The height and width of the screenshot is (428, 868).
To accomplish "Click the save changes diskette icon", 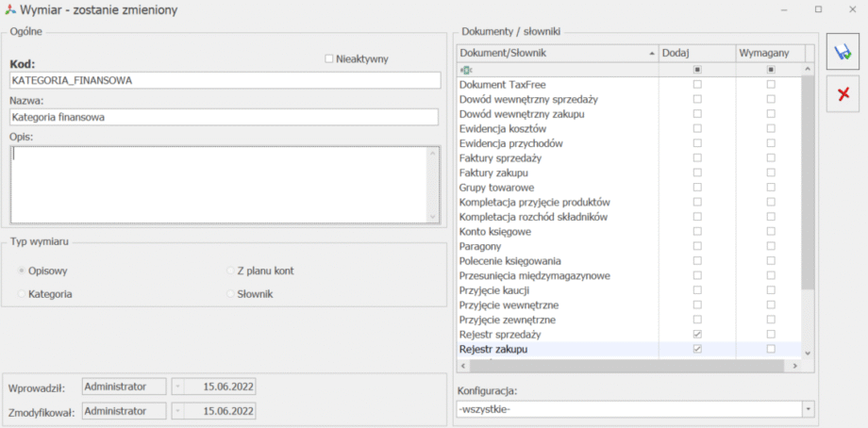I will click(843, 53).
